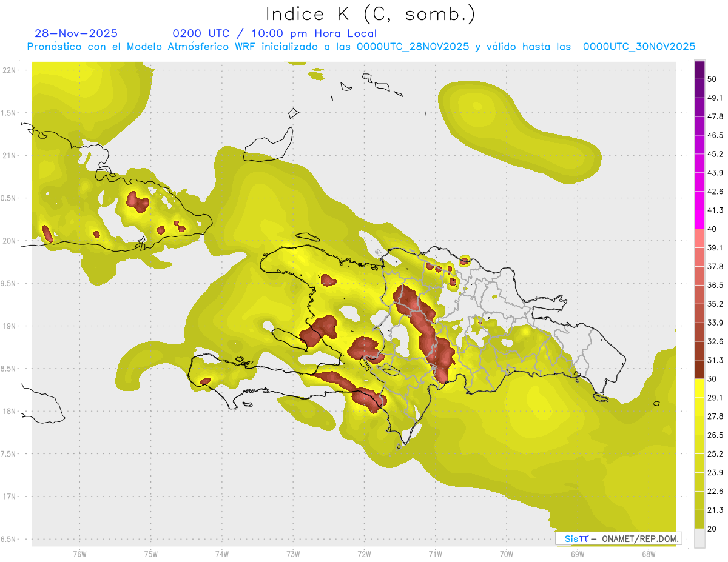Click the map title 'Indice K (C, somb.)'
This screenshot has height=562, width=728.
click(370, 14)
